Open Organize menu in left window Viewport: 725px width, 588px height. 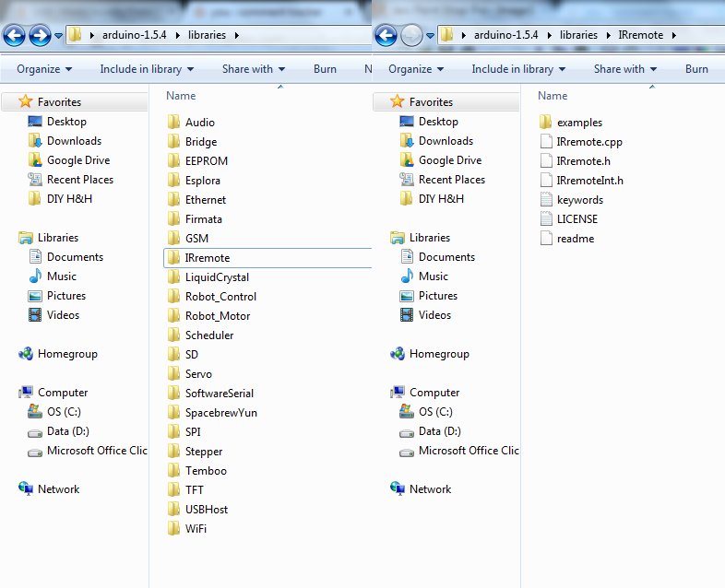coord(44,69)
